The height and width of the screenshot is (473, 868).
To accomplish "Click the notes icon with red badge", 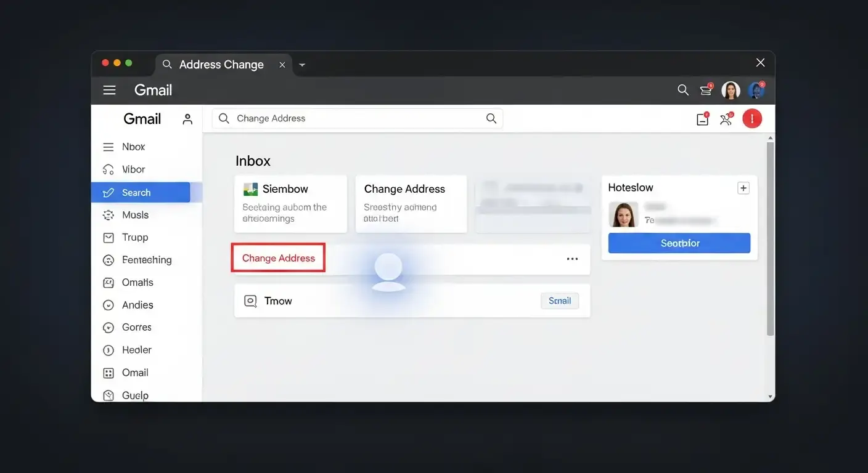I will 702,118.
